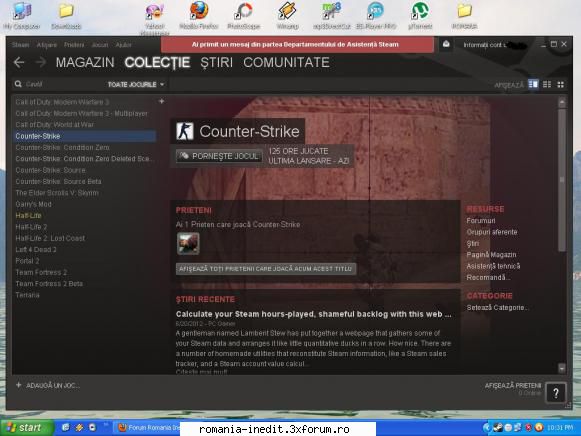Image resolution: width=581 pixels, height=436 pixels.
Task: Launch BS.Player PRO shortcut
Action: coord(376,16)
